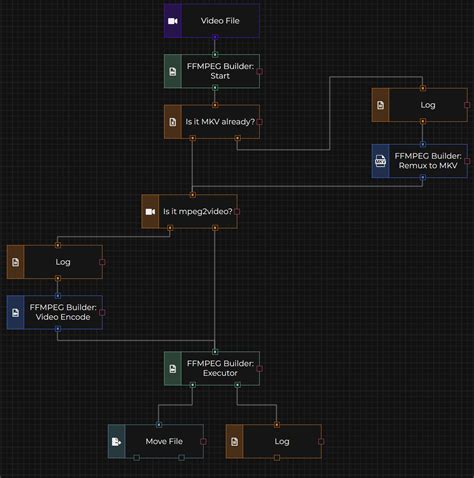The width and height of the screenshot is (474, 478).
Task: Click the left output connector of Is it MKV already?
Action: [192, 138]
